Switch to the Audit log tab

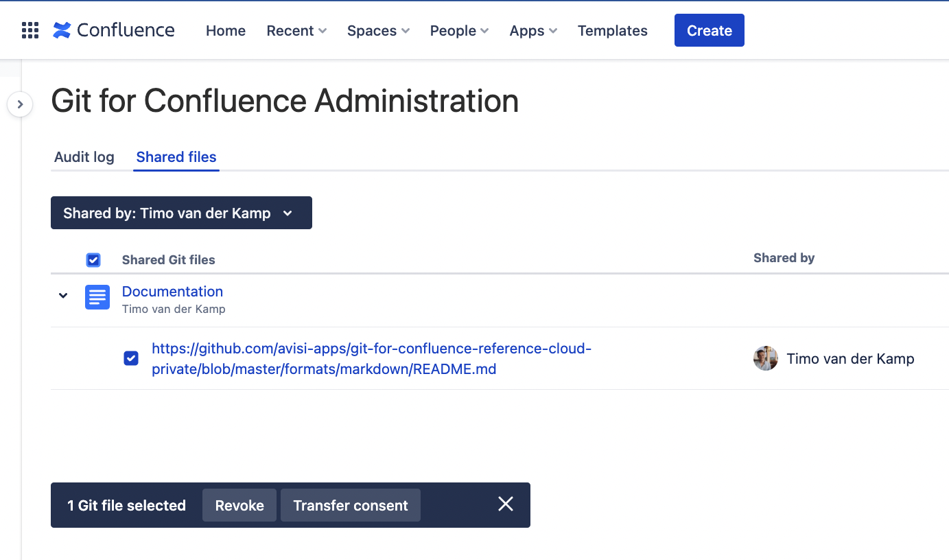coord(84,157)
